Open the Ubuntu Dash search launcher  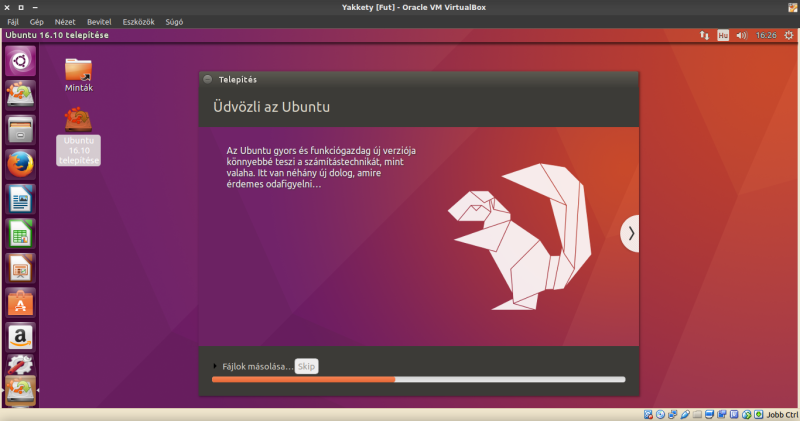pos(21,62)
